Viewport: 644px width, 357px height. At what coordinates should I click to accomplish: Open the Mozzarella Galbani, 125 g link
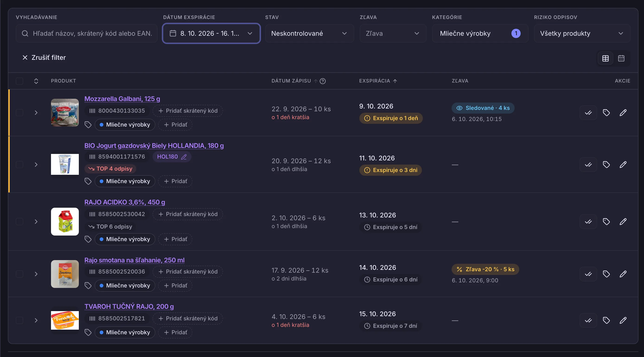click(x=122, y=99)
